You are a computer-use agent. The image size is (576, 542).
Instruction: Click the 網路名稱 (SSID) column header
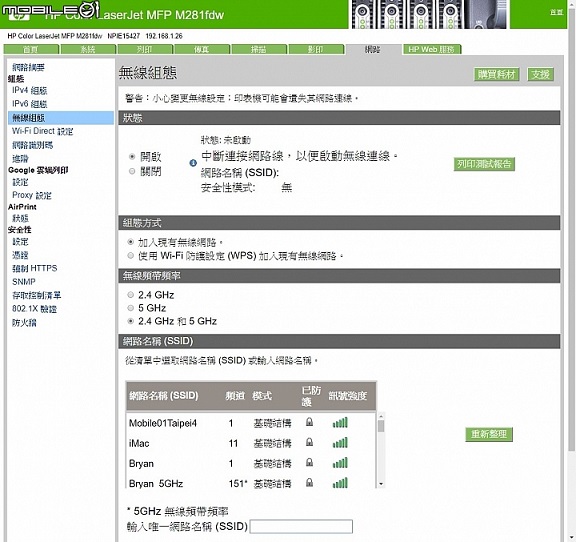coord(164,396)
